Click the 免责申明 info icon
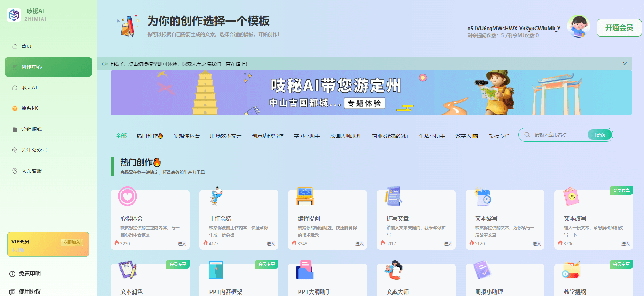The image size is (644, 296). click(x=12, y=274)
